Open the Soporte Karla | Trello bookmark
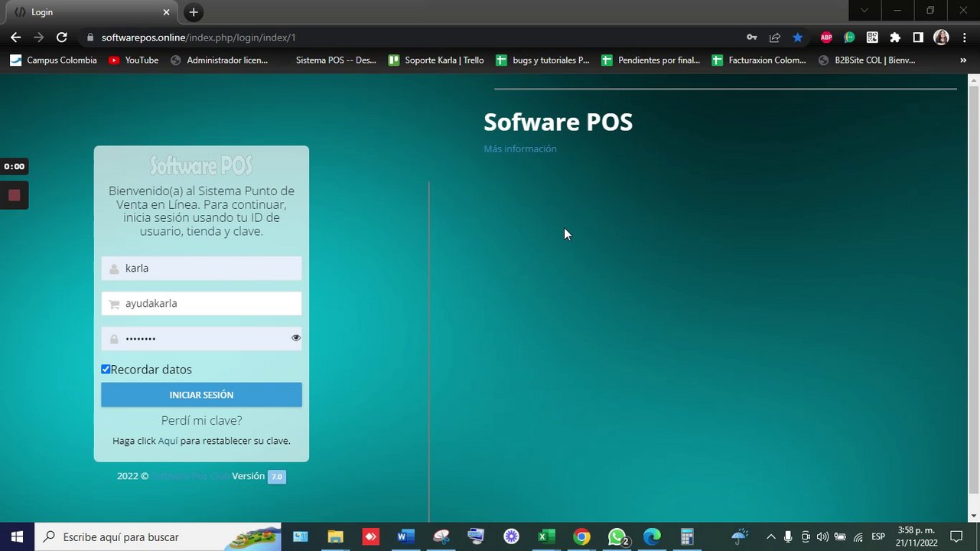 coord(437,60)
